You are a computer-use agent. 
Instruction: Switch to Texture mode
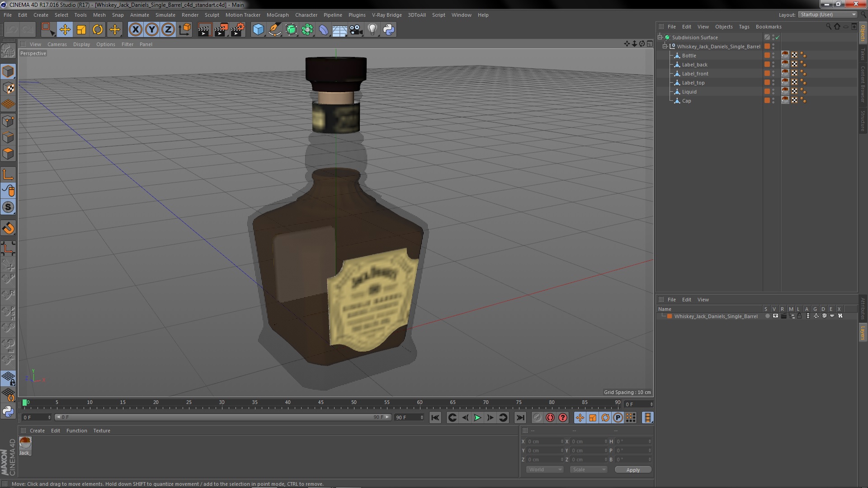[8, 88]
